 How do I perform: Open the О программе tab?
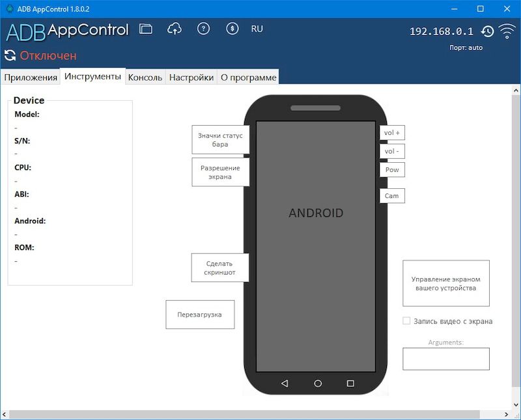click(250, 76)
